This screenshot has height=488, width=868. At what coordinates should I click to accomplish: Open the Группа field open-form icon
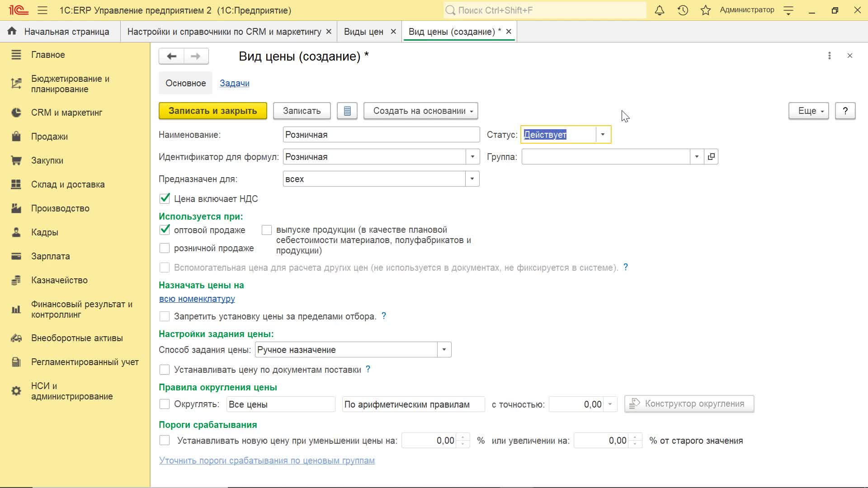click(x=711, y=157)
